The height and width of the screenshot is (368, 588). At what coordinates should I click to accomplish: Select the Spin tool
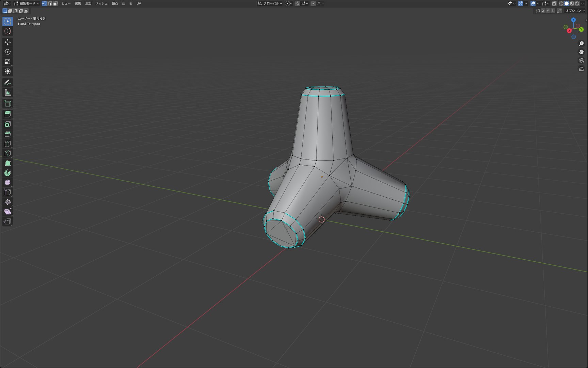tap(7, 173)
